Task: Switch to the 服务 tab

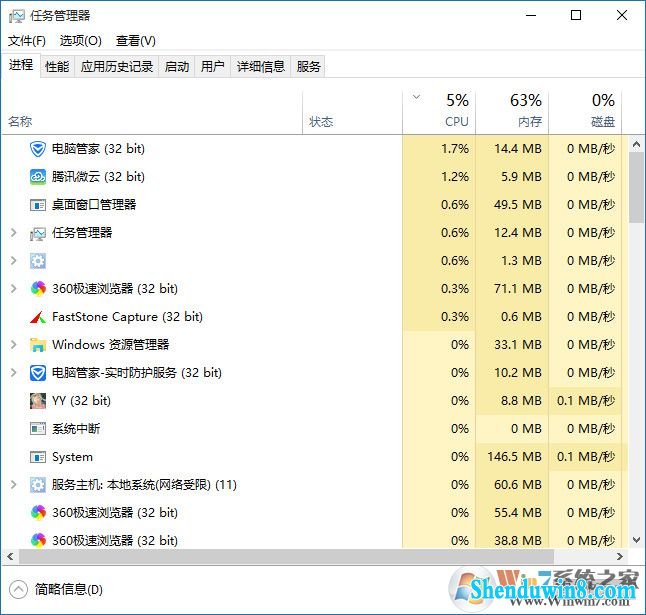Action: 308,66
